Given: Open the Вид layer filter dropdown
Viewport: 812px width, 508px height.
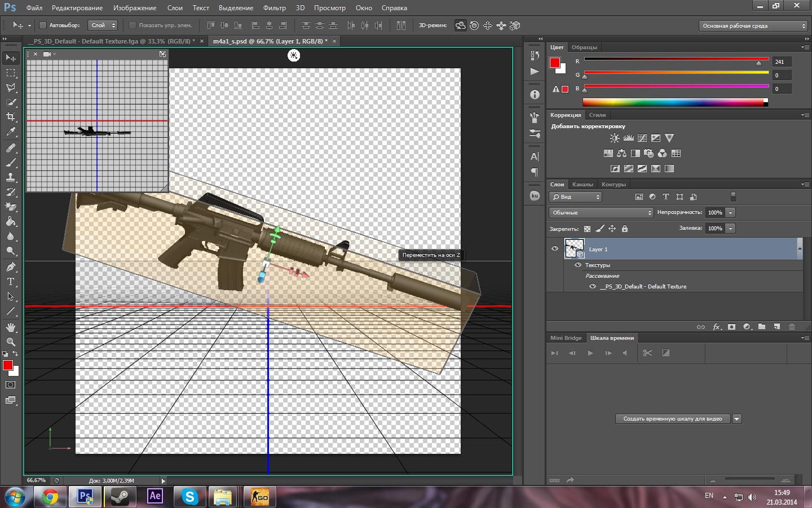Looking at the screenshot, I should (576, 197).
